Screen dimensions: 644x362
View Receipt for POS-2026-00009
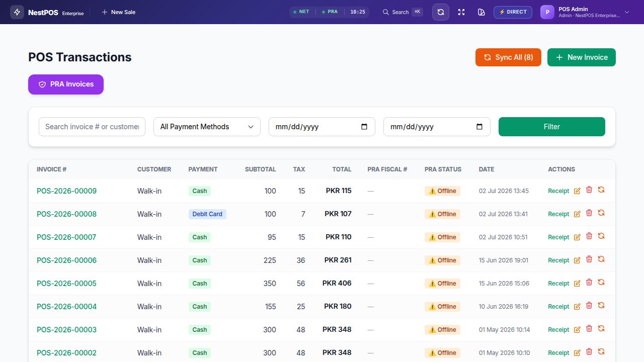pyautogui.click(x=558, y=191)
